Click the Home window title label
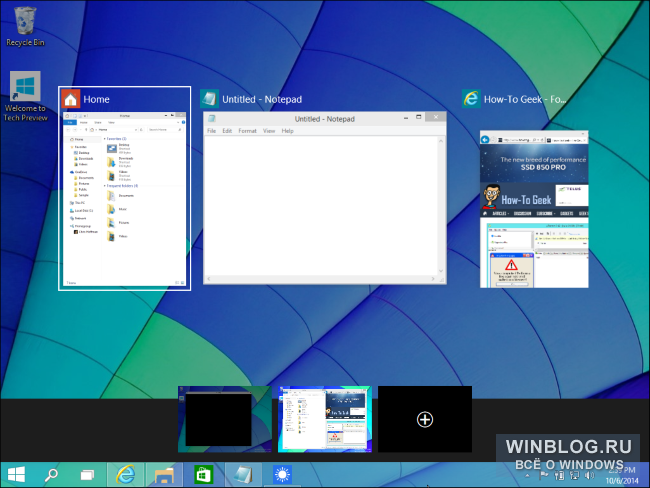This screenshot has width=650, height=488. (x=96, y=100)
